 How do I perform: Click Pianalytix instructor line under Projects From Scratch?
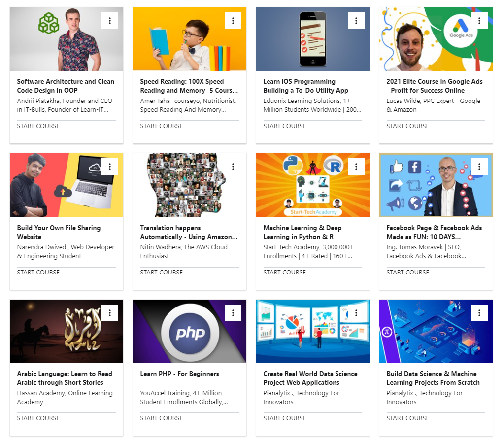coord(424,398)
